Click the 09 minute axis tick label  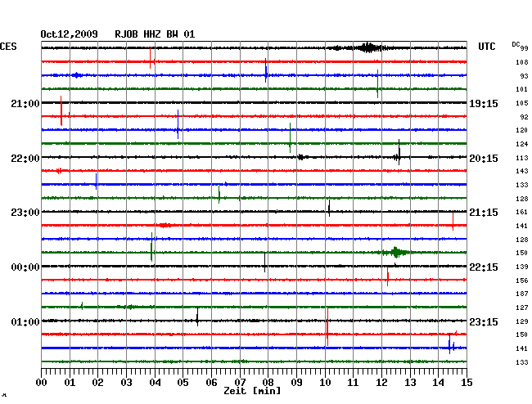[x=296, y=383]
